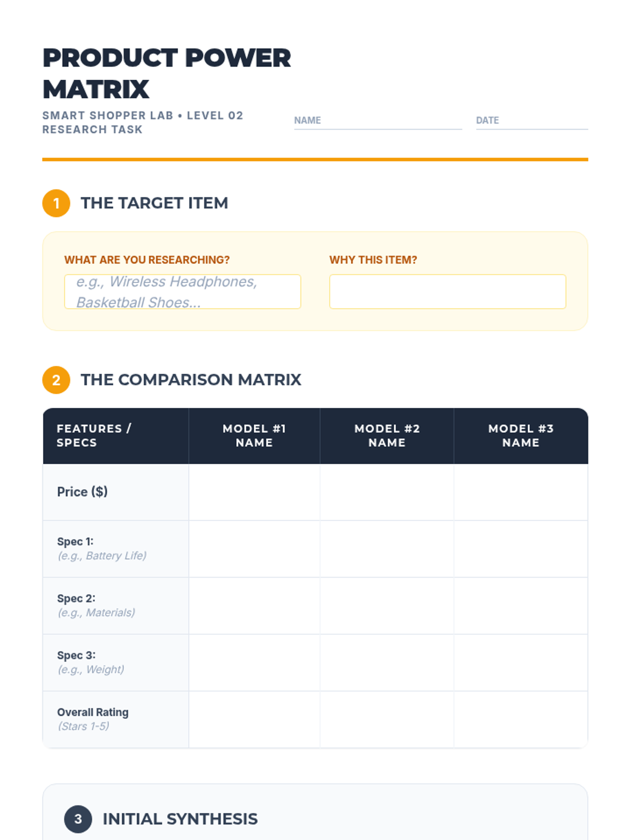Click the Product Power Matrix title

166,73
